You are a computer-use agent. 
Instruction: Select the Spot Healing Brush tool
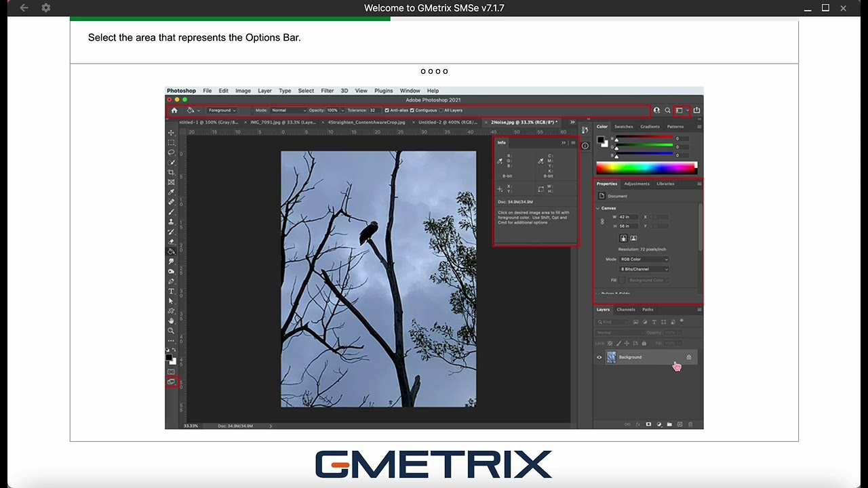pos(171,202)
